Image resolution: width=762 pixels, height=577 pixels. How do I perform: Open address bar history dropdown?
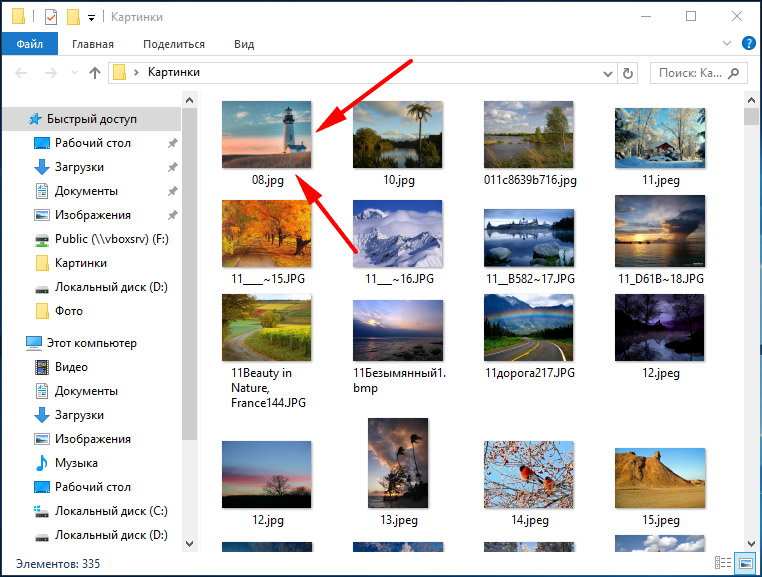(607, 73)
